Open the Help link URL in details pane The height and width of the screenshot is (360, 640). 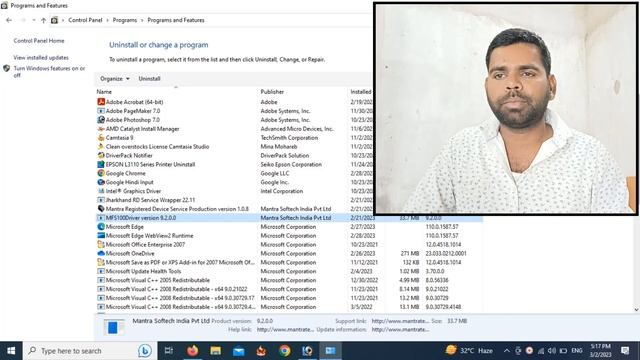285,329
